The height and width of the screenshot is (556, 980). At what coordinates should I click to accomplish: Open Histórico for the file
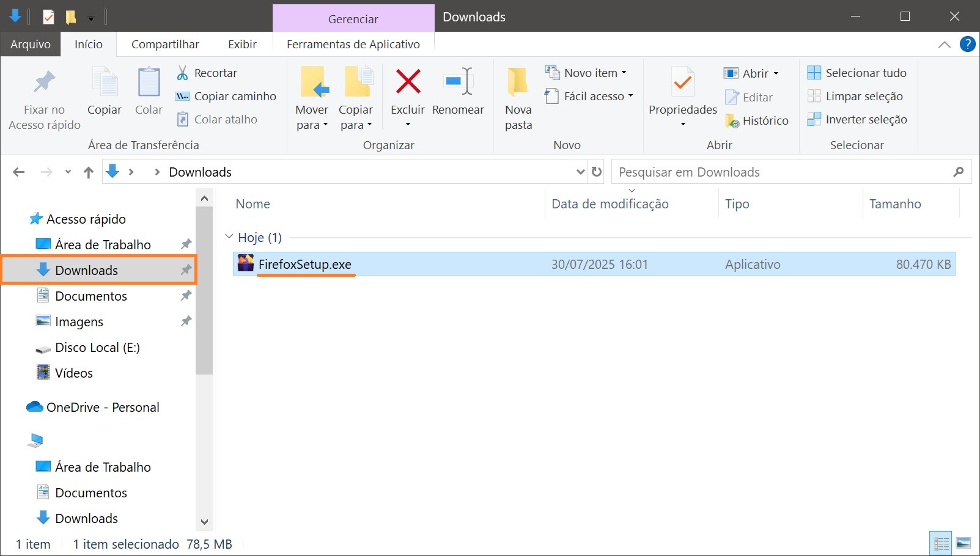click(x=756, y=120)
